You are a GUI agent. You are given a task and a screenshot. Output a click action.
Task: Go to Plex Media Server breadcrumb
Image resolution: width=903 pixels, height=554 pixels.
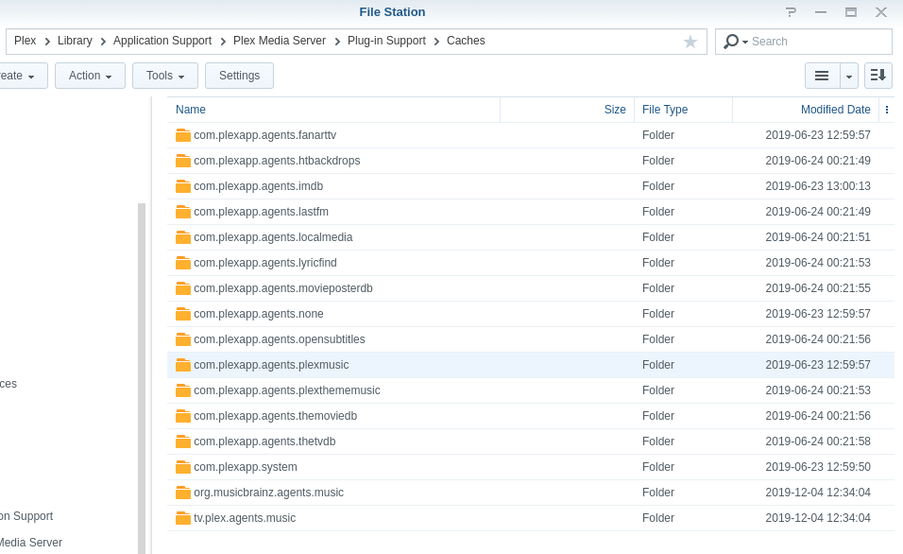click(279, 41)
